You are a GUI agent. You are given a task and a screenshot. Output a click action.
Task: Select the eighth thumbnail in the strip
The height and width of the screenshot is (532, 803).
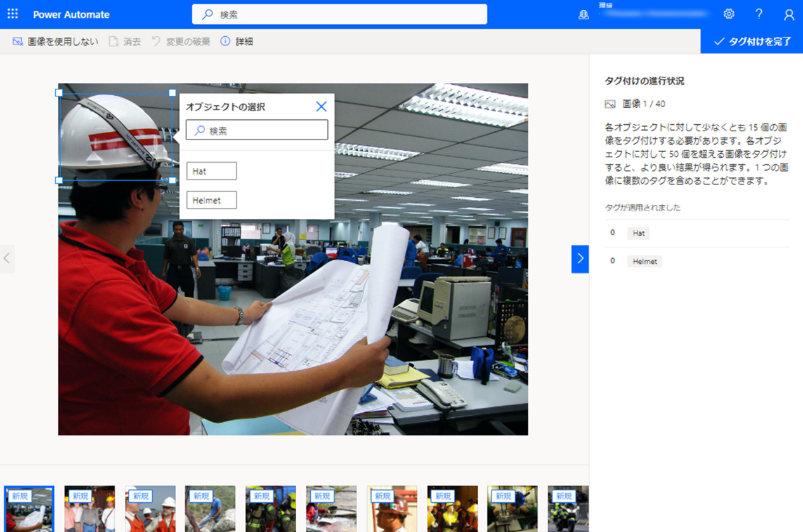[x=452, y=509]
